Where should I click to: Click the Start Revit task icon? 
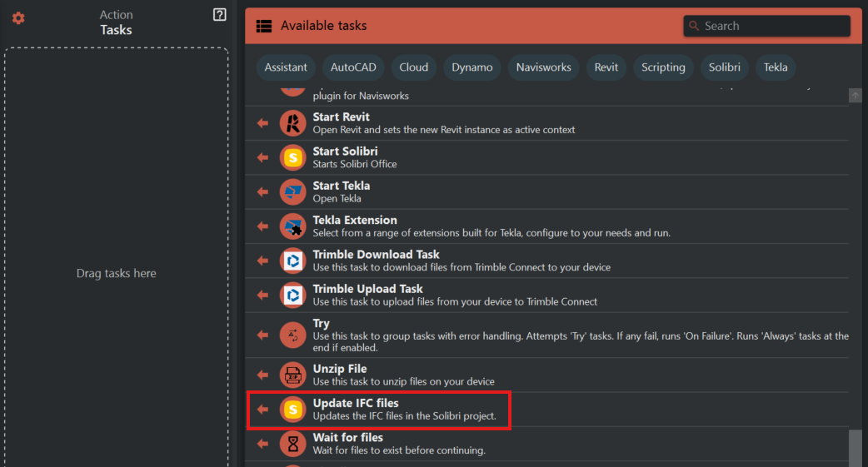pyautogui.click(x=292, y=123)
